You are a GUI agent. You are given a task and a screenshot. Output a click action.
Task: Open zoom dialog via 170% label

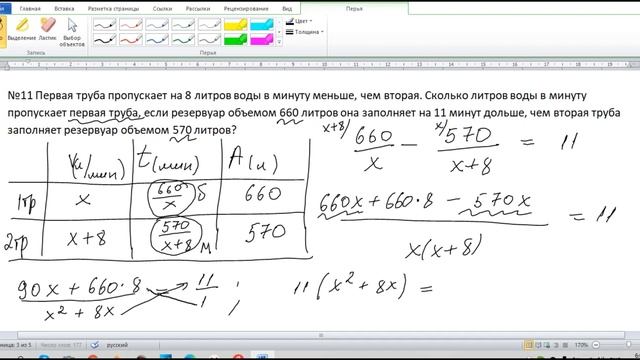click(581, 345)
